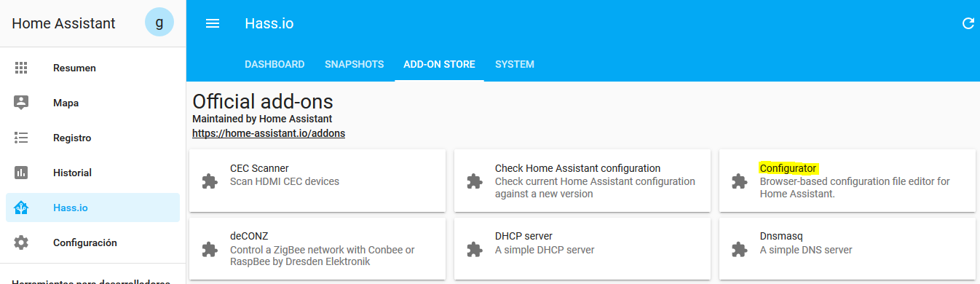Toggle the hamburger sidebar menu icon
Viewport: 980px width, 284px height.
click(213, 23)
